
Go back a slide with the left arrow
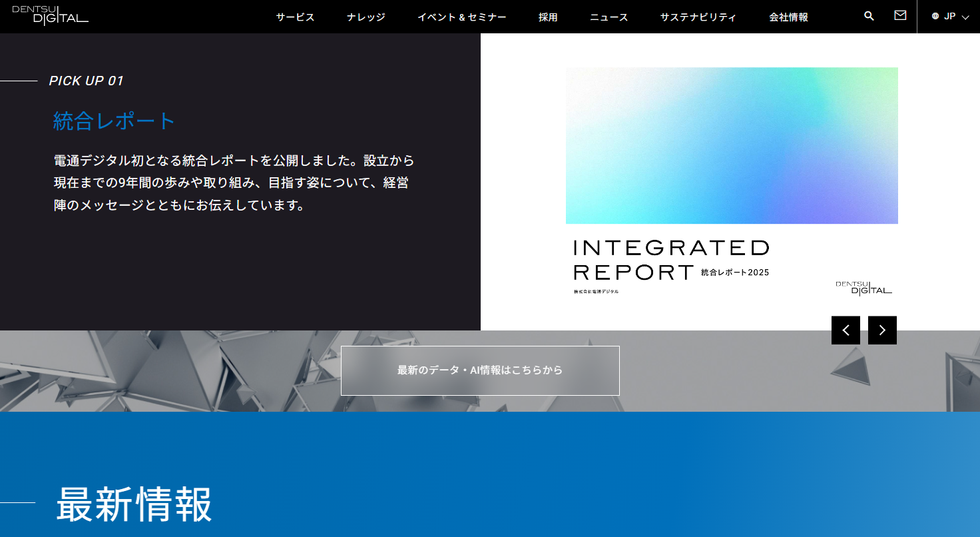coord(846,330)
